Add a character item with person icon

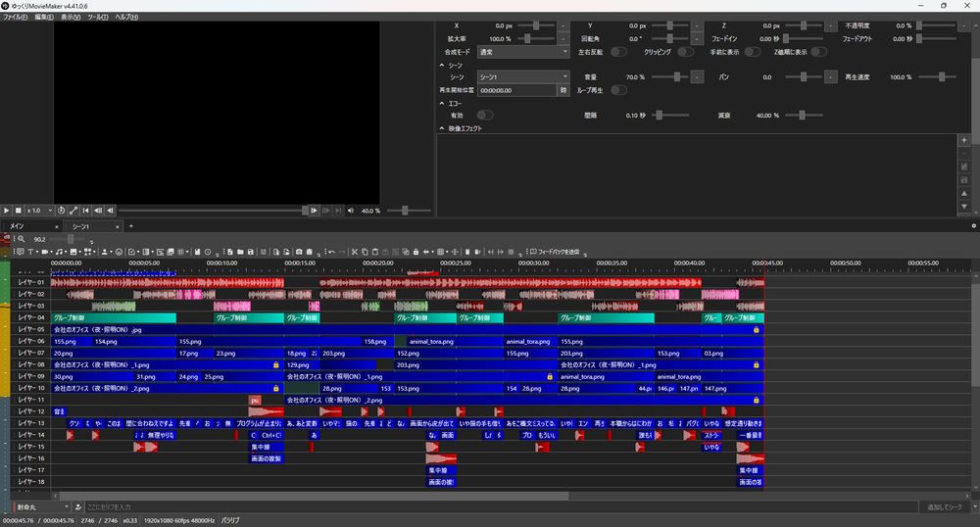[105, 252]
